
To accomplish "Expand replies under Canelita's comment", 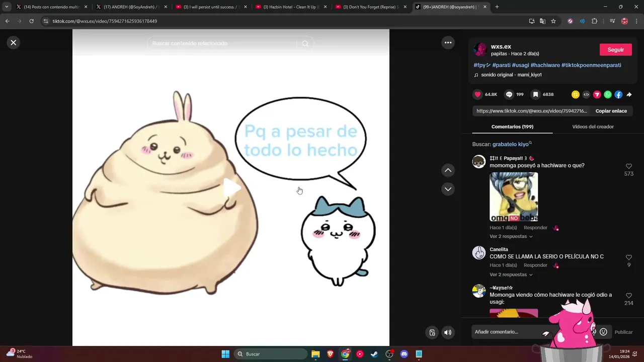I will click(x=511, y=275).
